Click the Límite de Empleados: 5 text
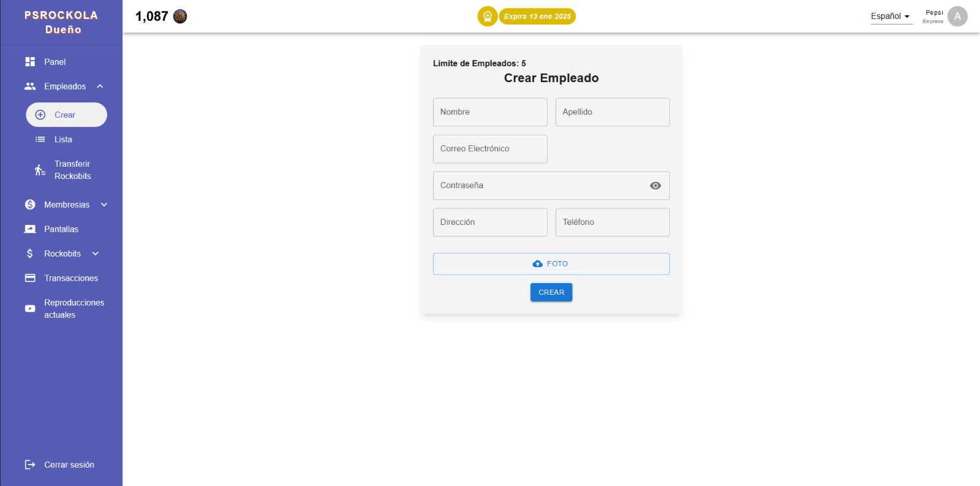 480,63
